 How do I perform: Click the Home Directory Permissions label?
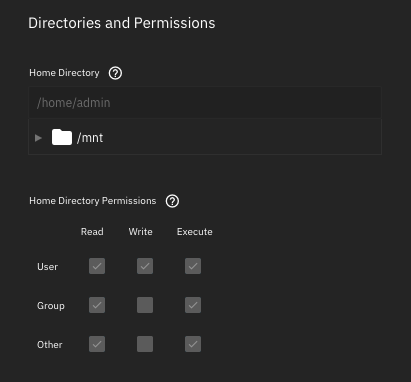93,201
